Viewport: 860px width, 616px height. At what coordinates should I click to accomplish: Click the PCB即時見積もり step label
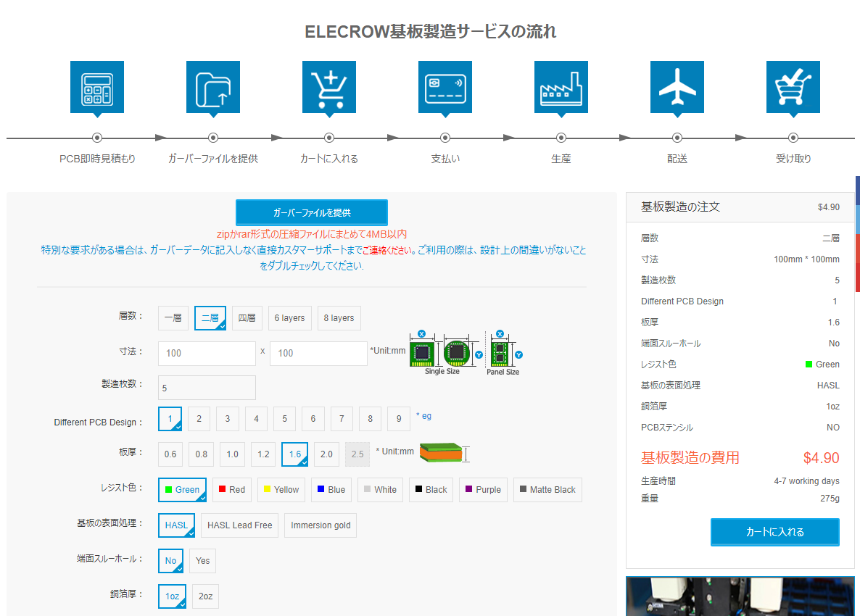pos(97,159)
